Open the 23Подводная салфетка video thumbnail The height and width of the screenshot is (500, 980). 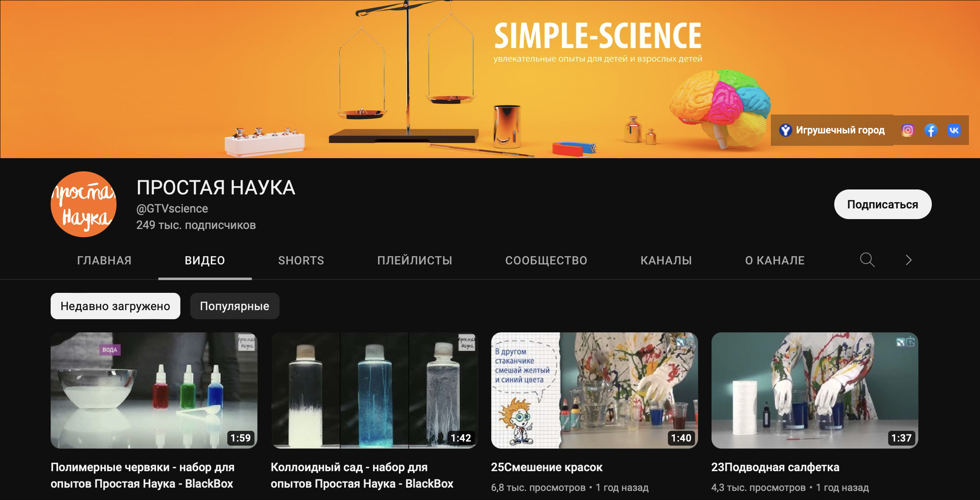coord(814,390)
